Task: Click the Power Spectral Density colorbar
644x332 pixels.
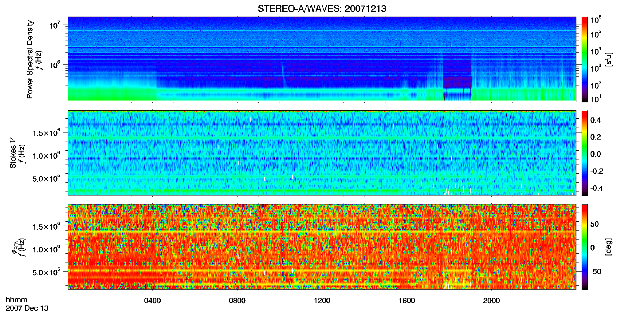Action: (585, 59)
